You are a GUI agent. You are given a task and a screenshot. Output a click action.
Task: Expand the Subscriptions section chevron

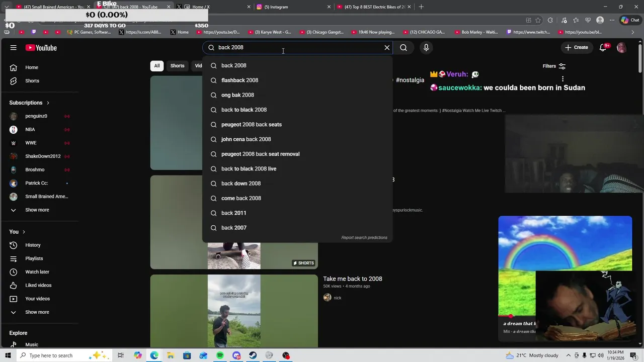48,103
